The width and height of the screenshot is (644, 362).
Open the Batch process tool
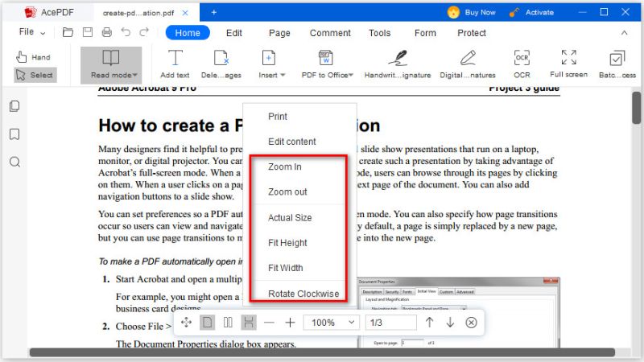coord(617,64)
